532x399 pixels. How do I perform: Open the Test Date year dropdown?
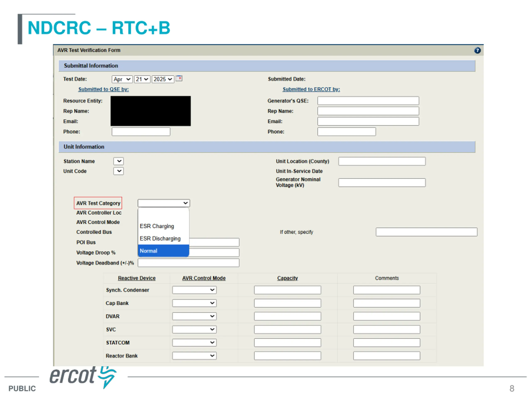pos(163,79)
